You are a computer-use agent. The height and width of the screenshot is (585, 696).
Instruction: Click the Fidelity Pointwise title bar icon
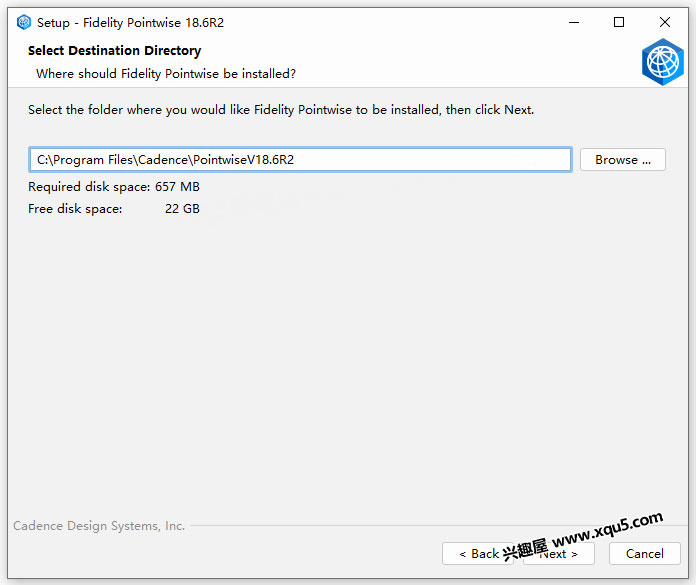tap(24, 22)
